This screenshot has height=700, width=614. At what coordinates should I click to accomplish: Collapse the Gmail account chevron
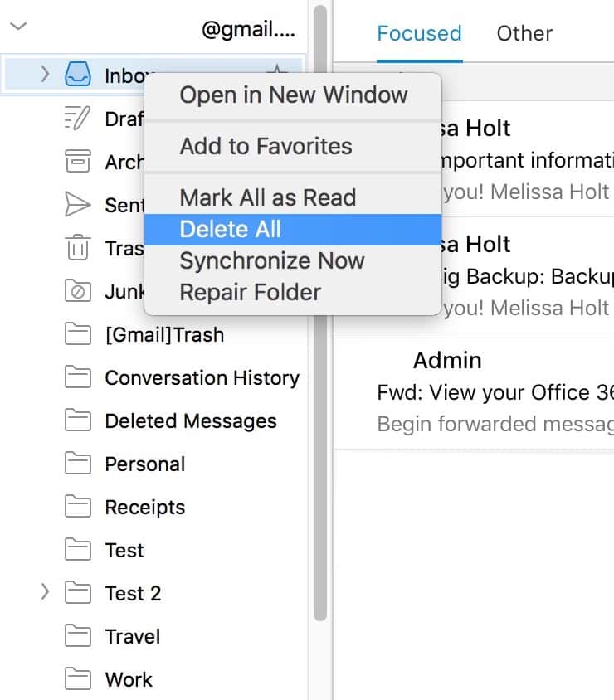[x=17, y=27]
